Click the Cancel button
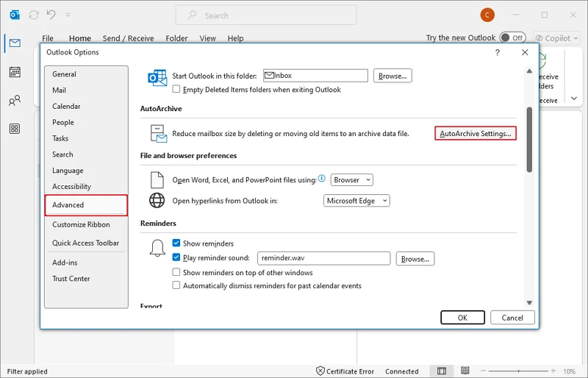The height and width of the screenshot is (378, 588). coord(512,318)
